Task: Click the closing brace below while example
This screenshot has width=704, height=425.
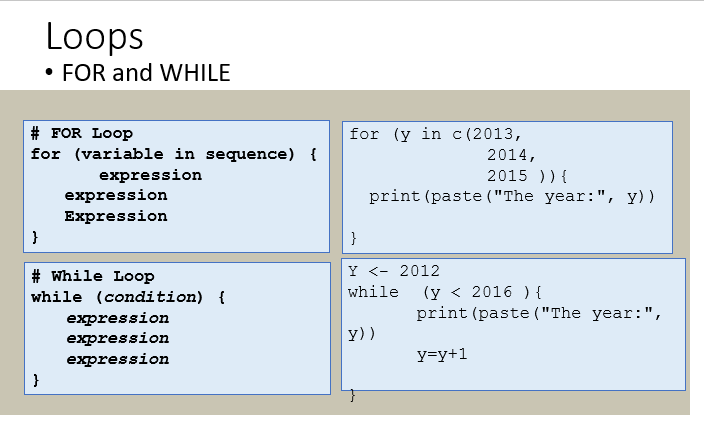Action: [352, 395]
